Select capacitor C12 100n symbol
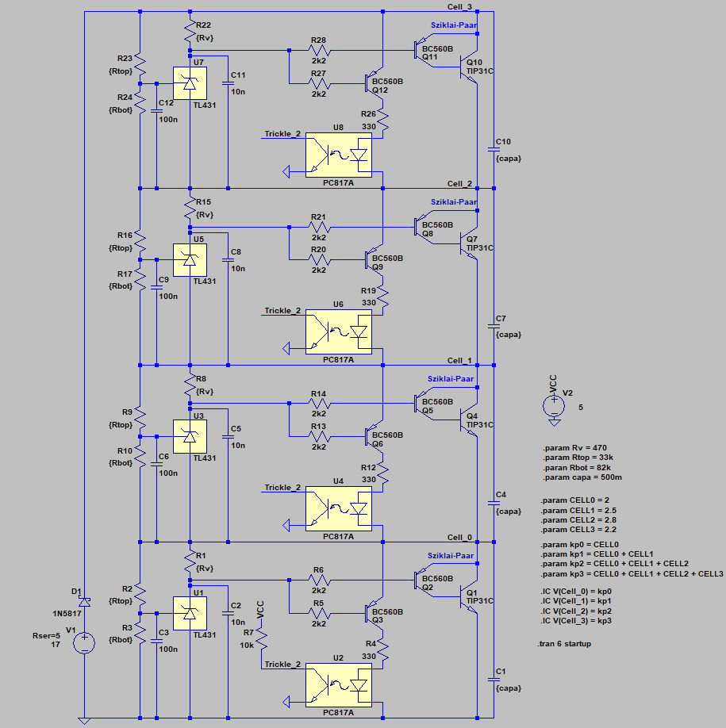This screenshot has width=726, height=728. click(x=156, y=112)
